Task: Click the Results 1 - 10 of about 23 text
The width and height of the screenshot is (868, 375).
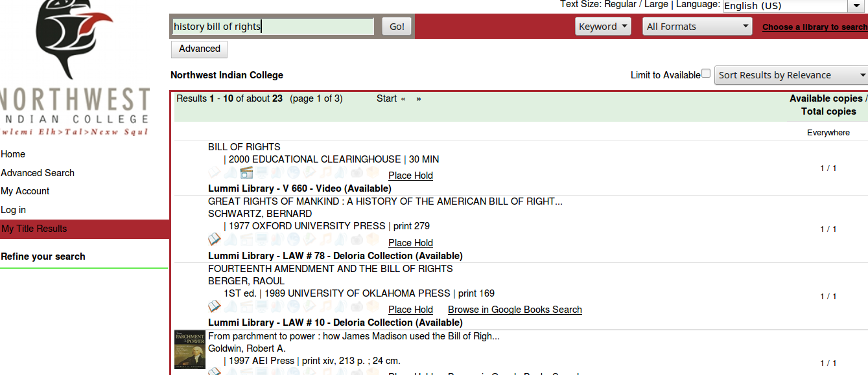Action: pos(229,98)
